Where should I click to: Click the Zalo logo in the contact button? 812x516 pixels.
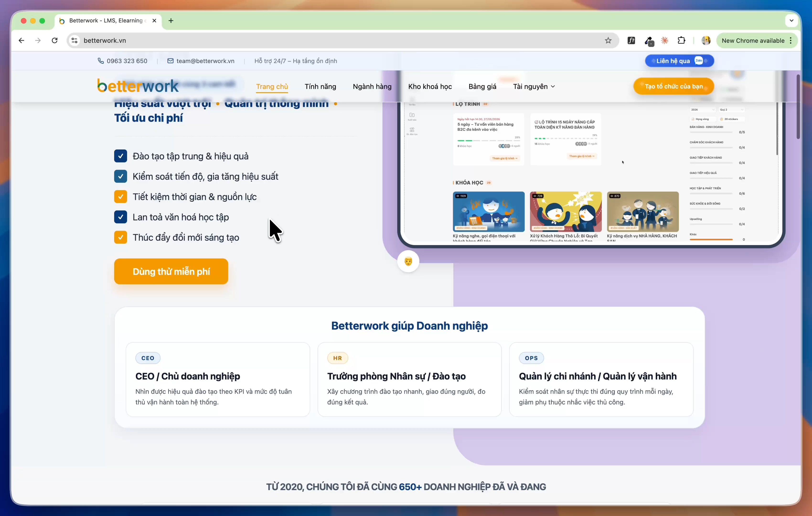click(699, 61)
